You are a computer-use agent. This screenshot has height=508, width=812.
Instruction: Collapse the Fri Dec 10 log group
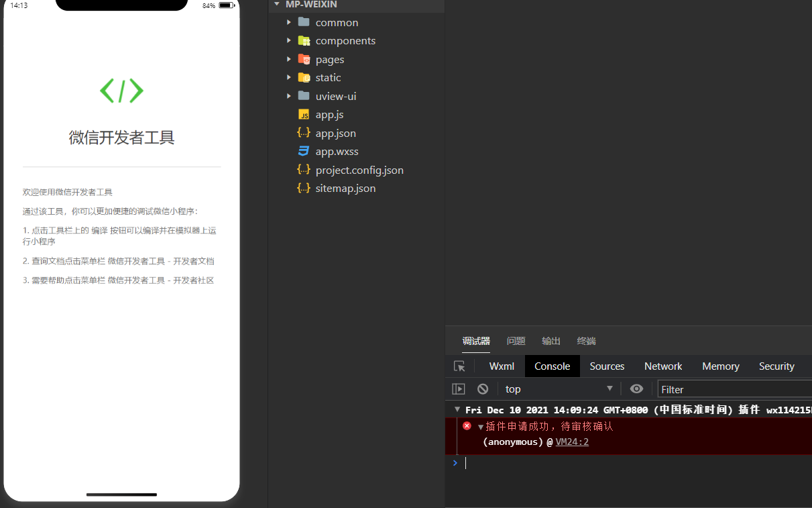[457, 409]
